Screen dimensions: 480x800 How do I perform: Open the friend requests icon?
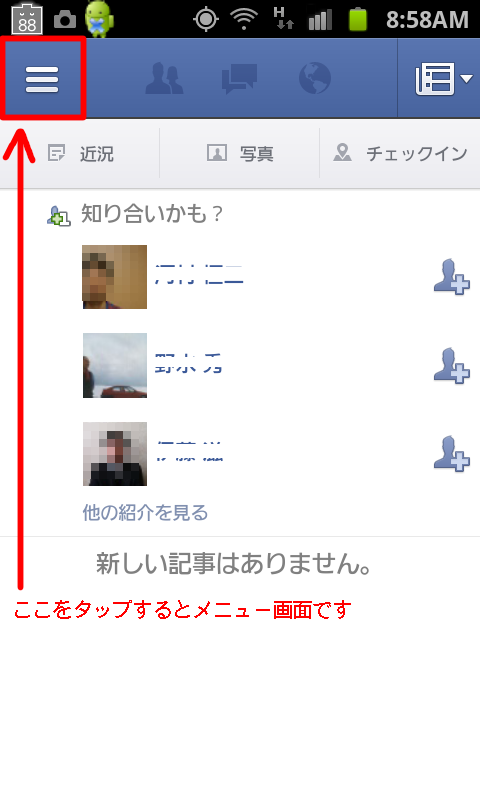pos(164,79)
